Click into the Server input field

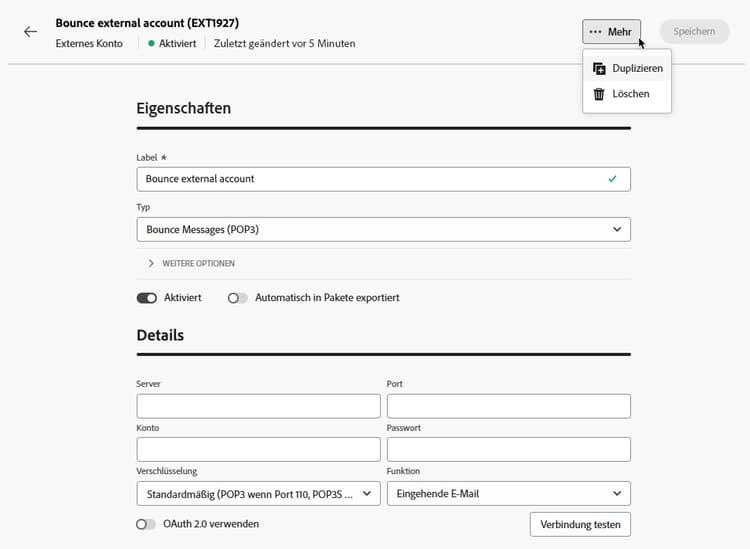pyautogui.click(x=258, y=406)
